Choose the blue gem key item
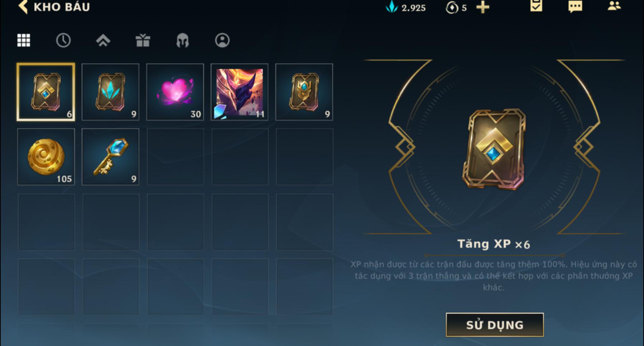Viewport: 644px width, 346px height. pyautogui.click(x=110, y=157)
